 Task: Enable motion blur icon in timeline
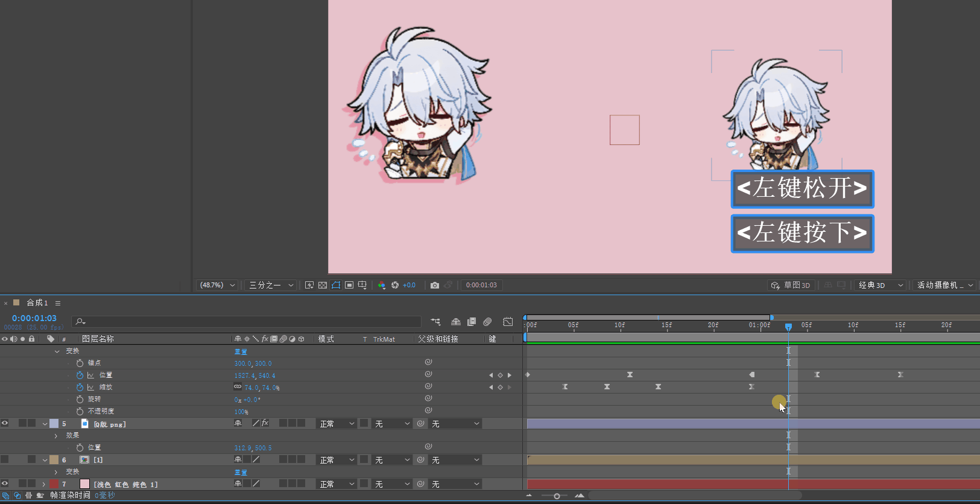487,322
